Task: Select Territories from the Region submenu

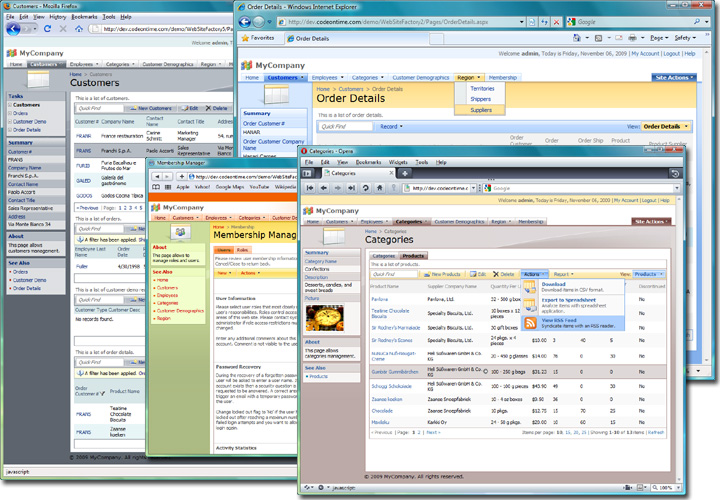Action: [x=482, y=89]
